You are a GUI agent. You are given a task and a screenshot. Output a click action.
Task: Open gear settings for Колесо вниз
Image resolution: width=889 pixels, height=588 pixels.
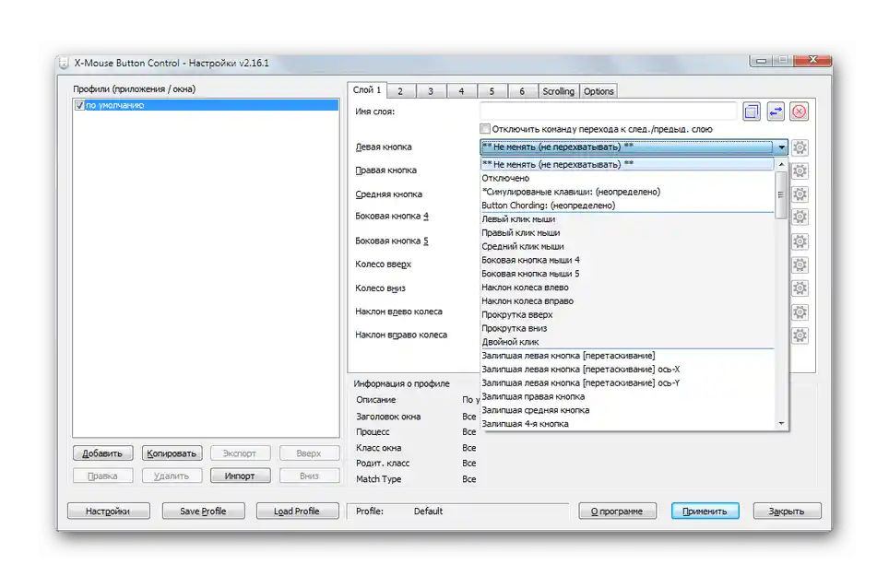[800, 288]
